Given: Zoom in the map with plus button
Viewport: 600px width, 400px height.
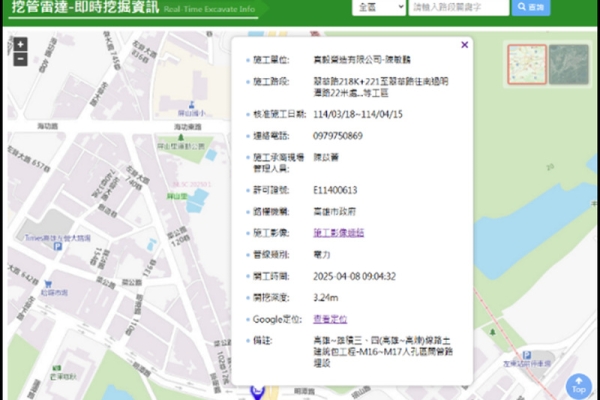Looking at the screenshot, I should click(x=21, y=44).
